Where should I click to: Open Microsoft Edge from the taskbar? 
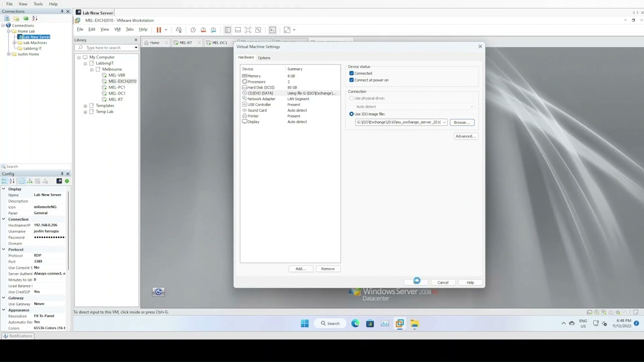[355, 323]
